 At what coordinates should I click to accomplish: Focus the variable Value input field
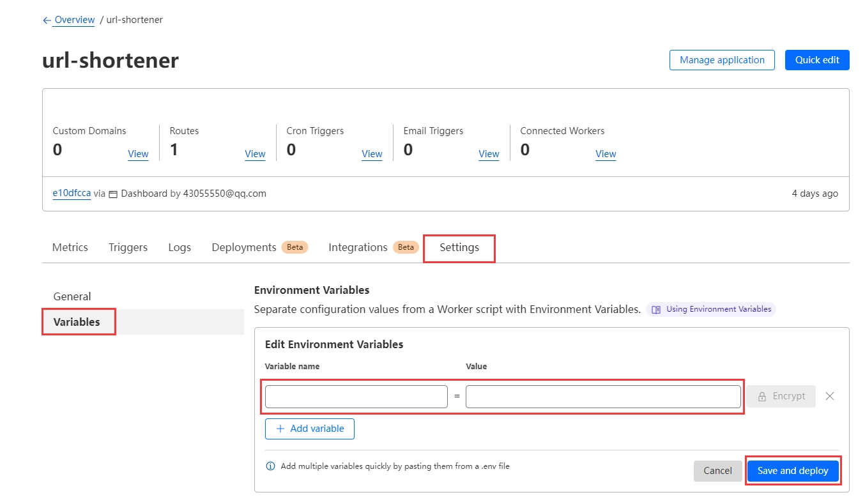[602, 397]
